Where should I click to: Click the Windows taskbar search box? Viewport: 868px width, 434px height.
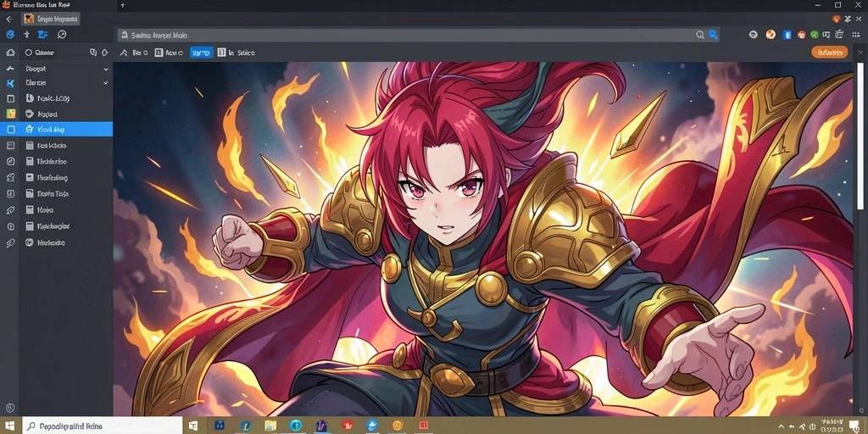102,426
